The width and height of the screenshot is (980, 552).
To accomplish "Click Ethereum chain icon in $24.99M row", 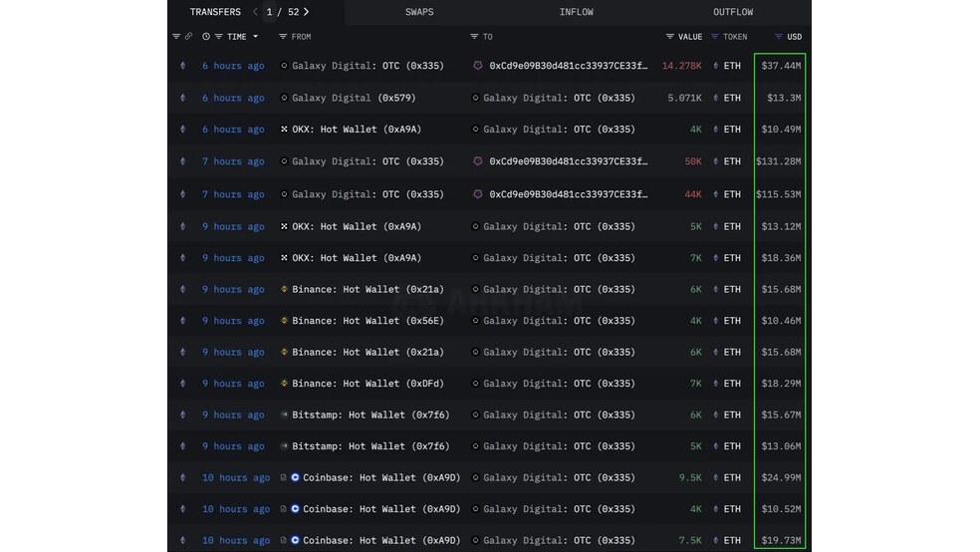I will (183, 477).
